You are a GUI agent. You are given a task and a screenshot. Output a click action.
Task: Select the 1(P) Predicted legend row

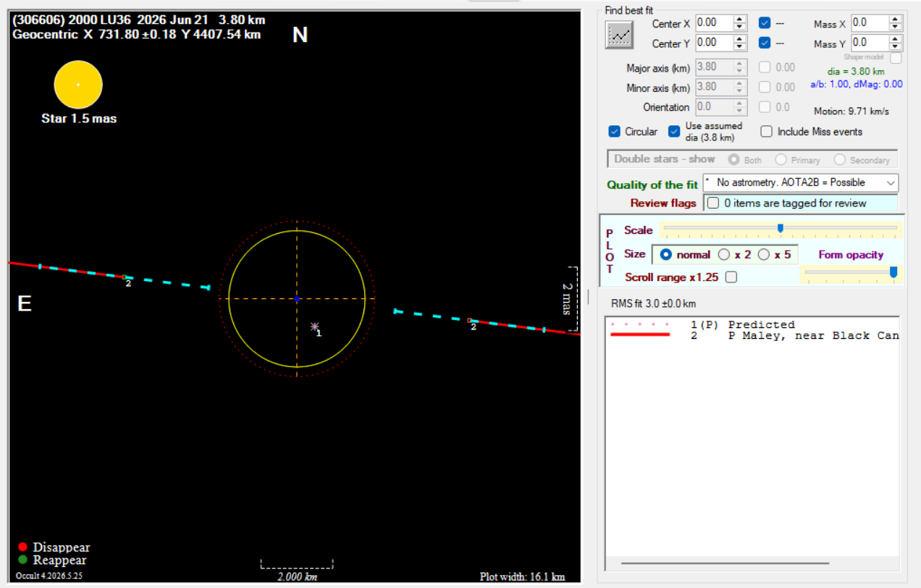point(753,324)
